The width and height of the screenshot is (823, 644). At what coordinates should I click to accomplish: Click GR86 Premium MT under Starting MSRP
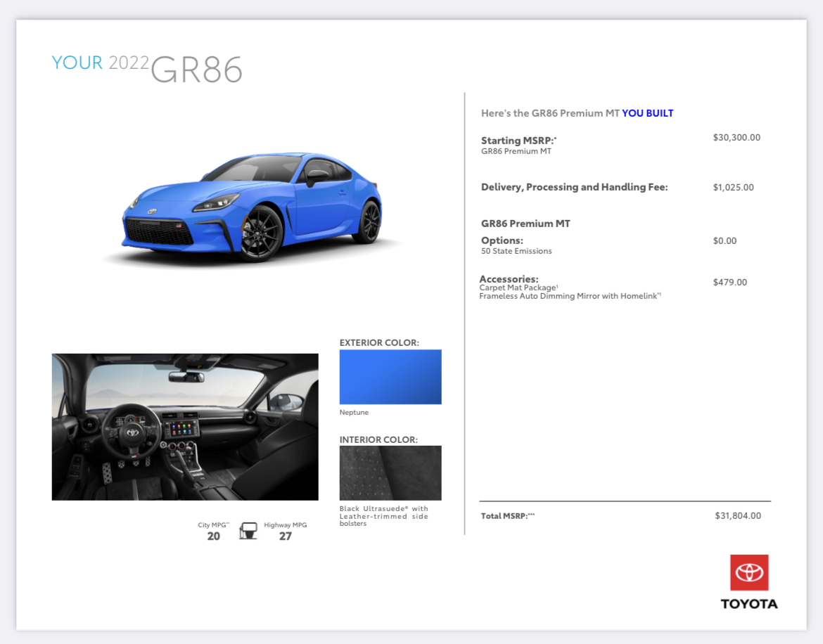516,151
